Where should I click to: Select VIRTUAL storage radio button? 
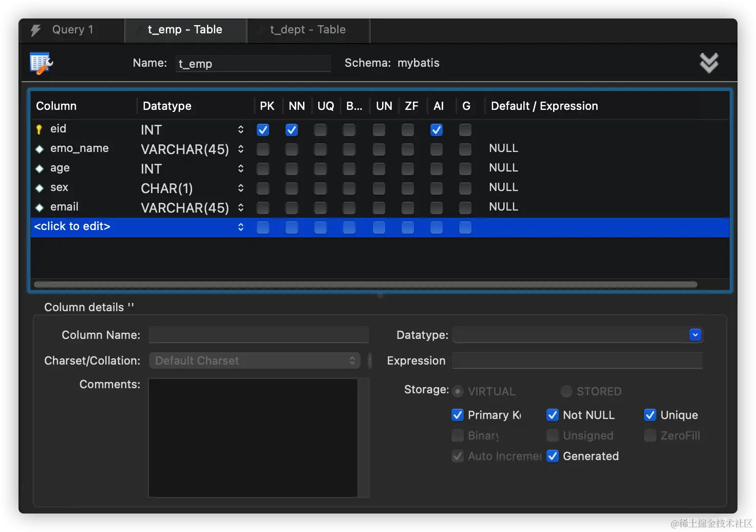pyautogui.click(x=458, y=391)
